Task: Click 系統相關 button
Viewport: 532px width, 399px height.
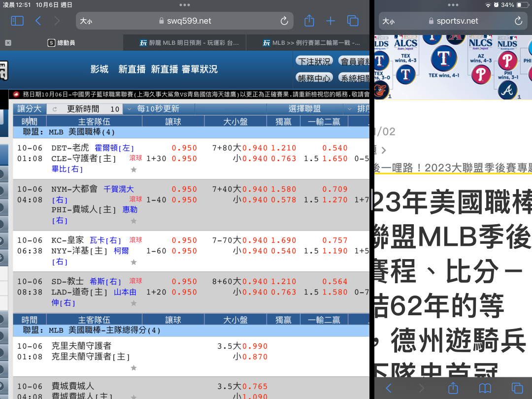Action: pos(354,78)
